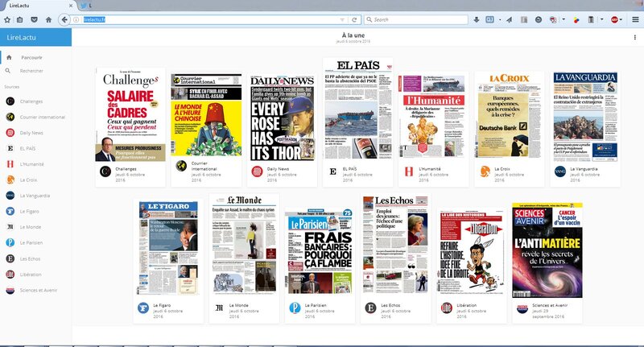Open the Le Parisien 'Frais bancaires' cover
The image size is (644, 347).
click(x=320, y=251)
